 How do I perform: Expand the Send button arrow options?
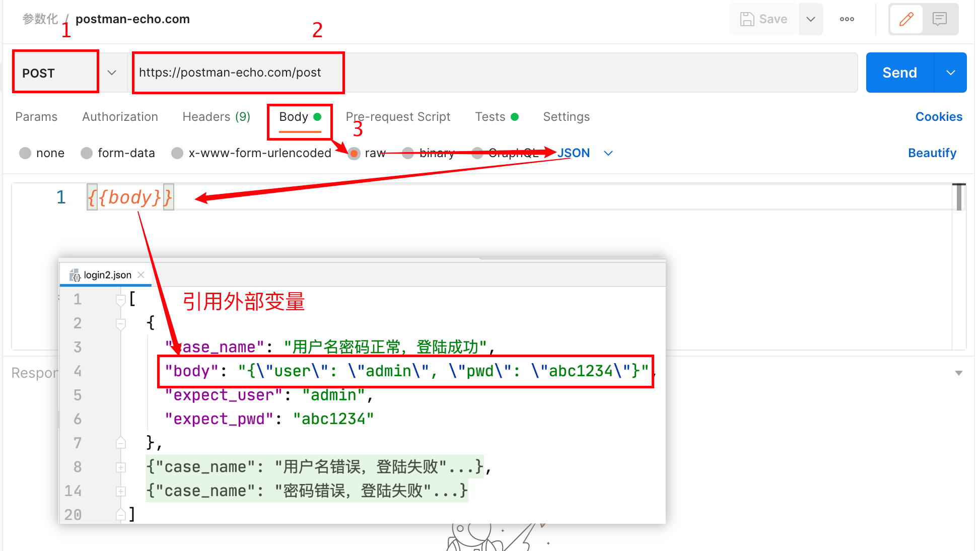(x=950, y=73)
